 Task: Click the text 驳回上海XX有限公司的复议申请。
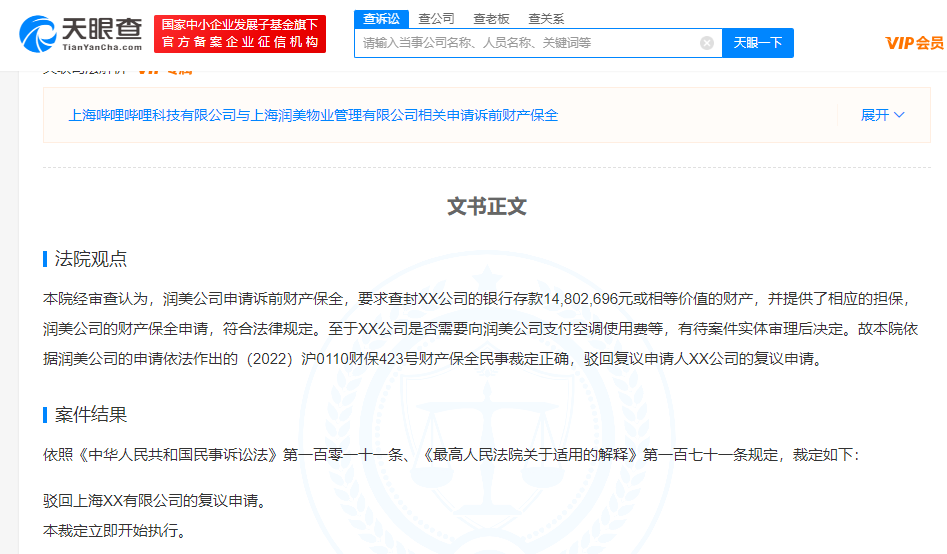[x=157, y=500]
